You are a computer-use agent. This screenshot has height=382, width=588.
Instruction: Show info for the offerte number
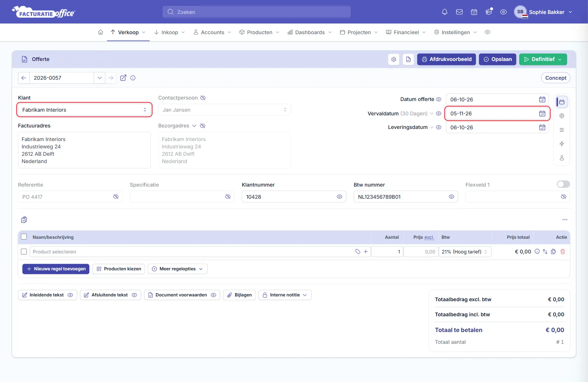point(133,78)
